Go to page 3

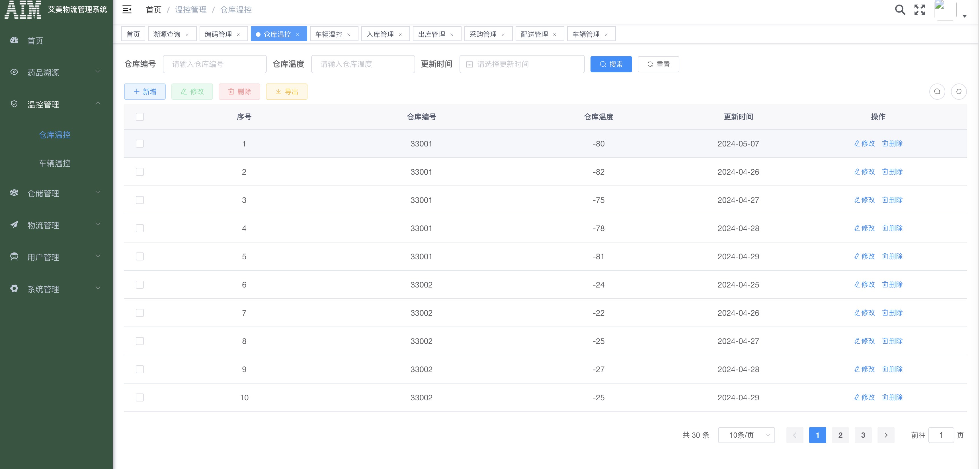[863, 435]
